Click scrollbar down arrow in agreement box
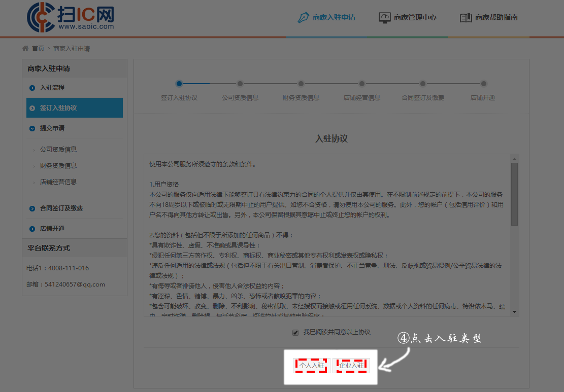This screenshot has height=392, width=564. (514, 311)
